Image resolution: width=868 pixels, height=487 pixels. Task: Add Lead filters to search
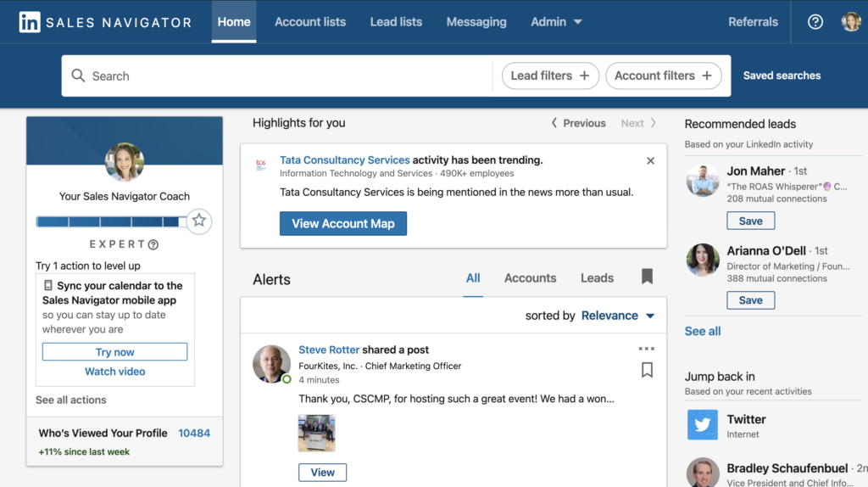tap(550, 76)
